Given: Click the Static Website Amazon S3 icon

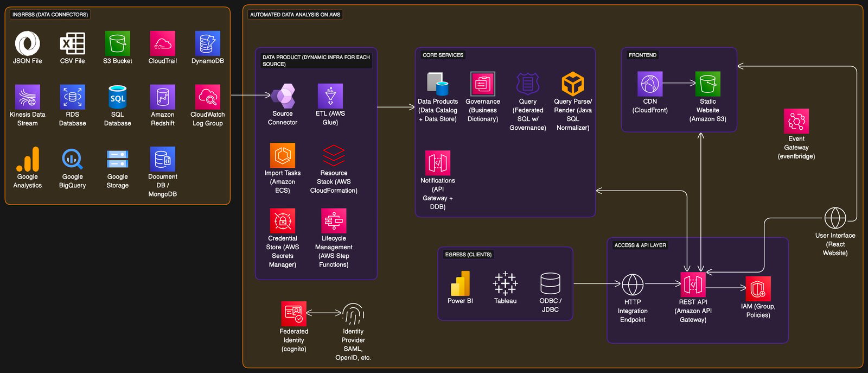Looking at the screenshot, I should [x=707, y=84].
